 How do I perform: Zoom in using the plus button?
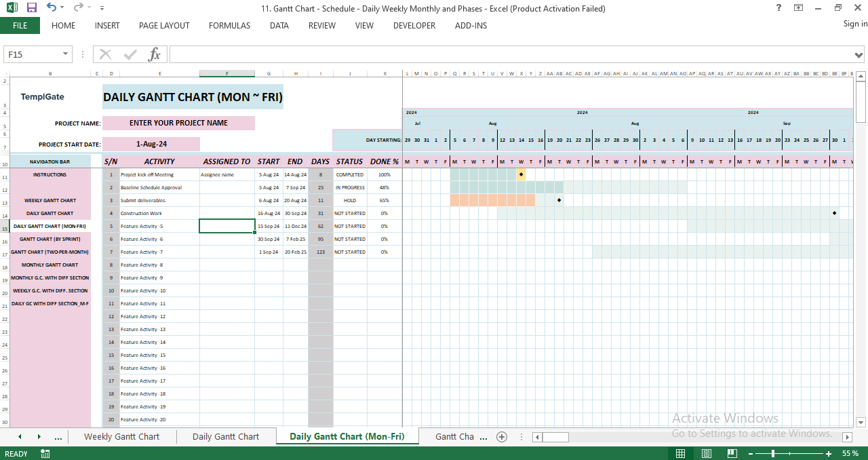coord(830,453)
